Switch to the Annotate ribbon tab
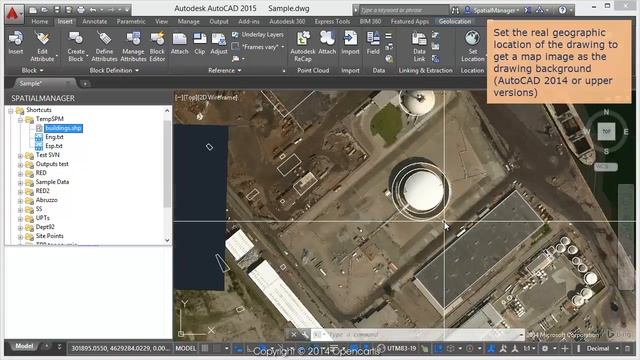 [x=95, y=21]
